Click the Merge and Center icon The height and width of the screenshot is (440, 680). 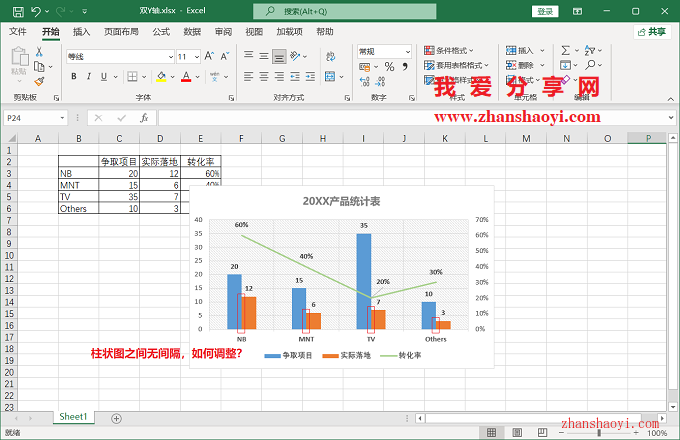tap(330, 76)
